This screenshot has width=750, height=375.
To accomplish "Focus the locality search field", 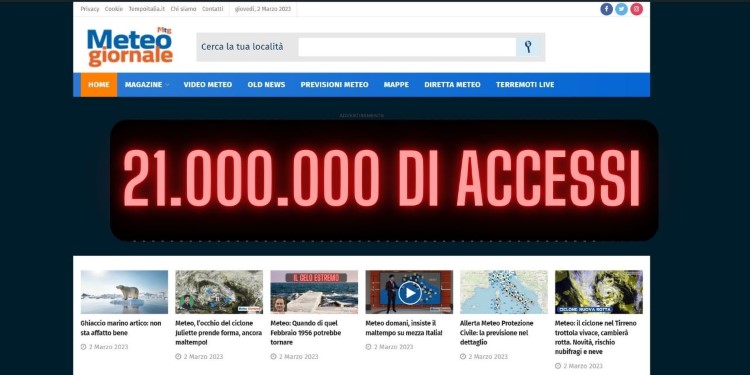I will pyautogui.click(x=407, y=47).
